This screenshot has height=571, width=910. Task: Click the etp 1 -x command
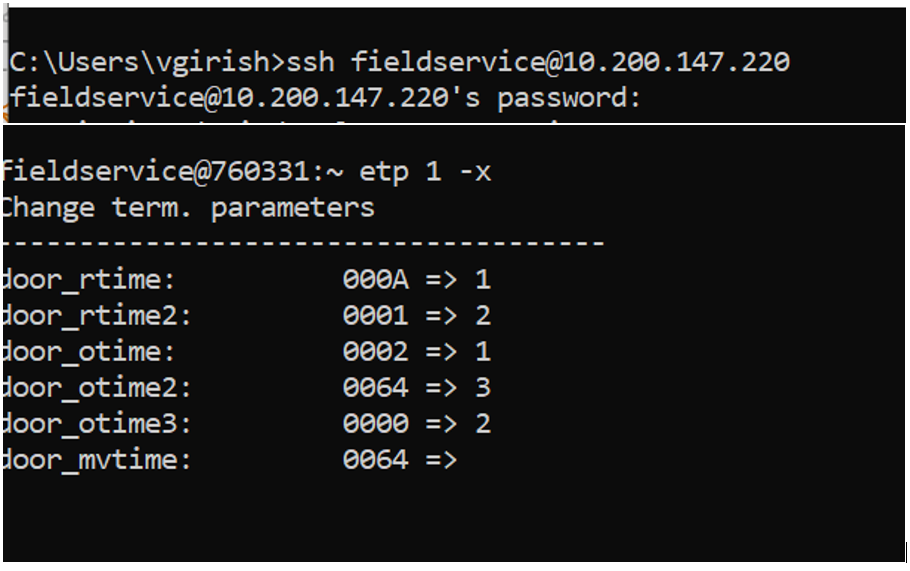[425, 172]
